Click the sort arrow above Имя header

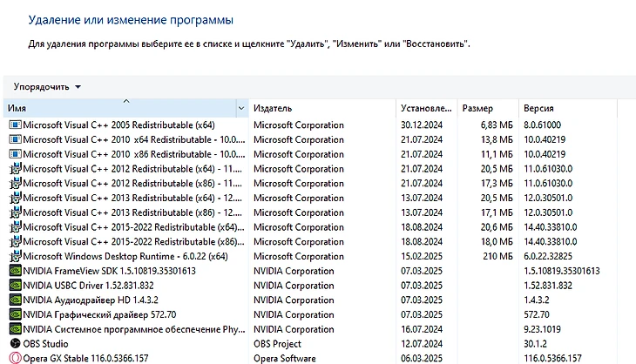coord(126,100)
